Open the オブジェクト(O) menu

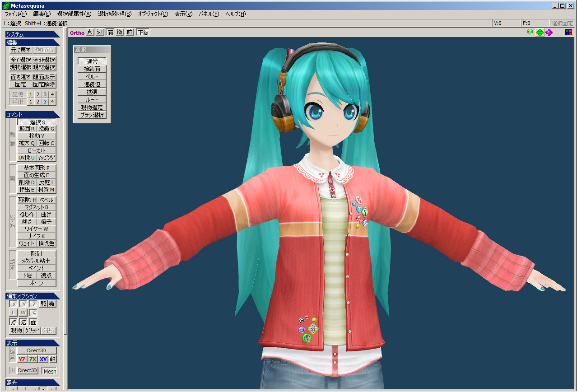pos(153,14)
